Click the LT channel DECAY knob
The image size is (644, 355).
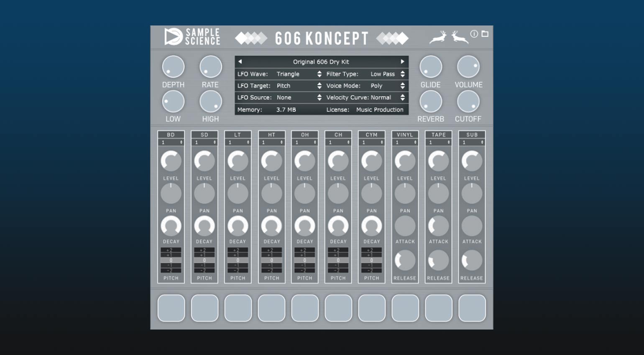click(238, 226)
